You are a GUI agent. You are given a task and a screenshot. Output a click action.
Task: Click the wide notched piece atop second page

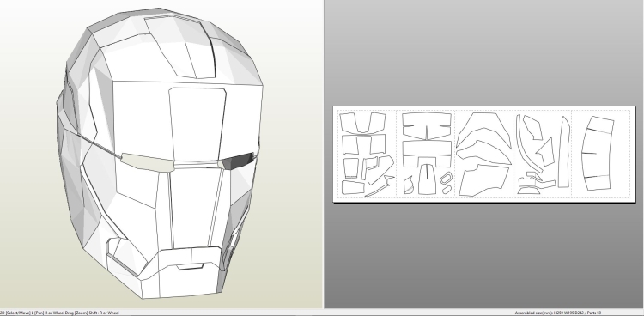tap(427, 126)
